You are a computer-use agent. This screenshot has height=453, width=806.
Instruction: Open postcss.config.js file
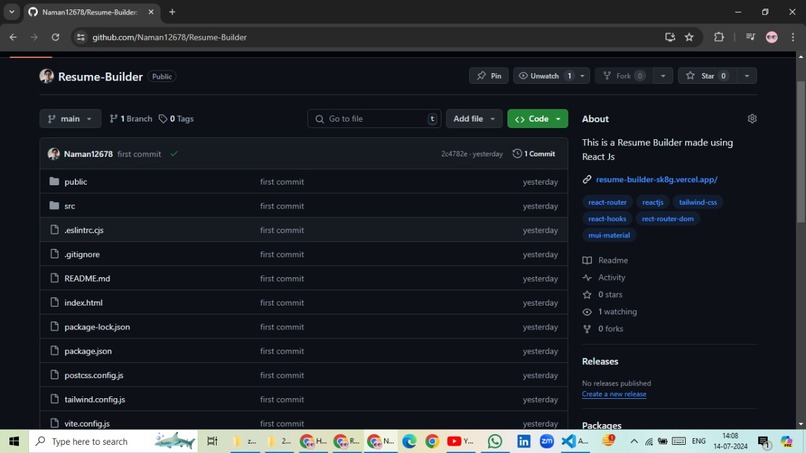point(94,375)
